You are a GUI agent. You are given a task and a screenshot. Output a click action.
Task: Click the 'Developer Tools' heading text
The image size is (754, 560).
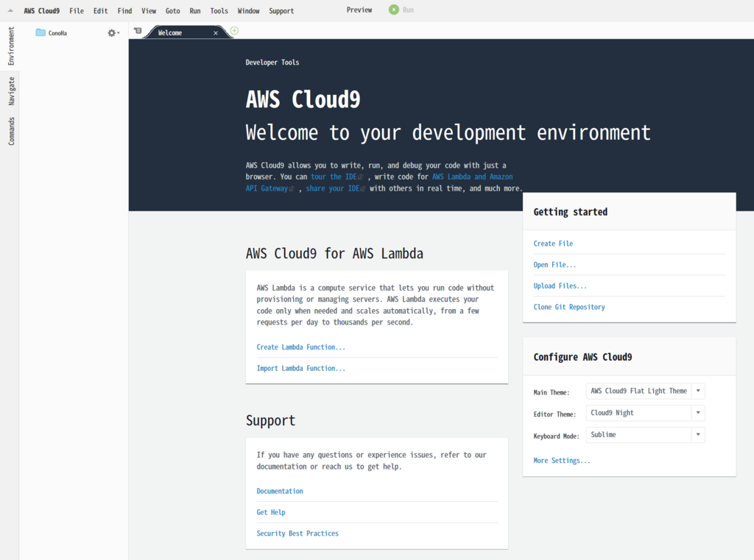[272, 62]
